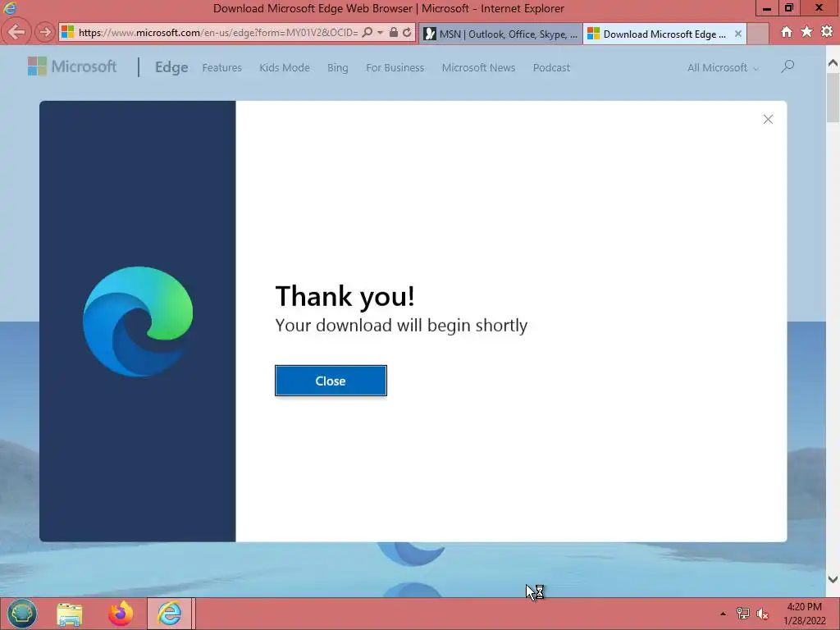Click the search magnifier in address bar
This screenshot has height=630, width=840.
(x=367, y=33)
